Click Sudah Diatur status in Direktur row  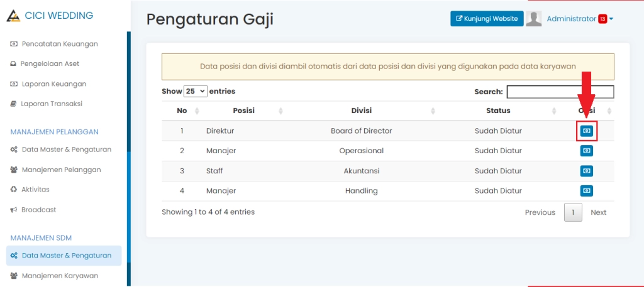coord(498,131)
